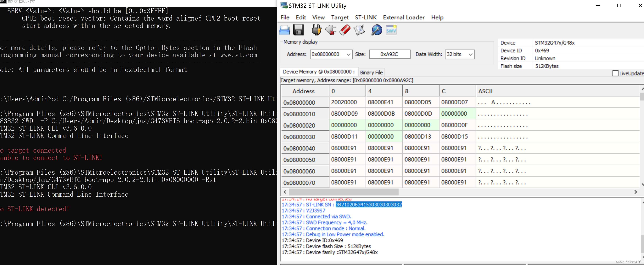Viewport: 644px width, 265px height.
Task: Connect to the target via the plug icon
Action: (316, 30)
